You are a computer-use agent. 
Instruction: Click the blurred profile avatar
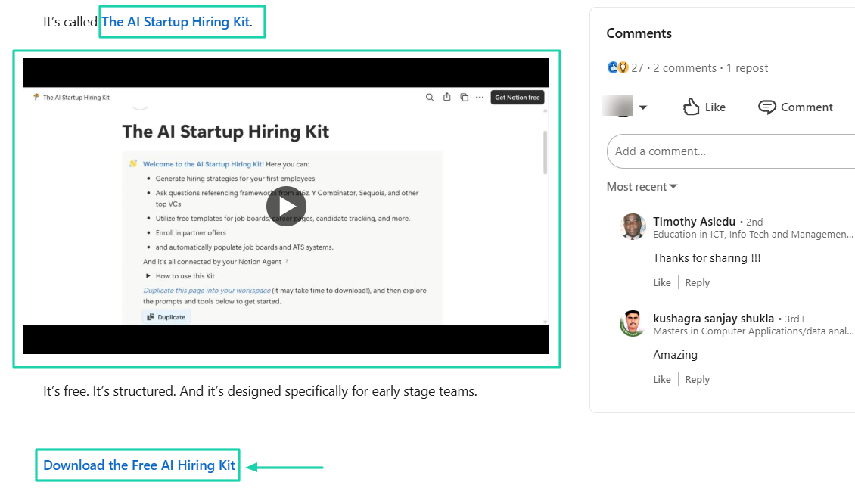pyautogui.click(x=618, y=106)
